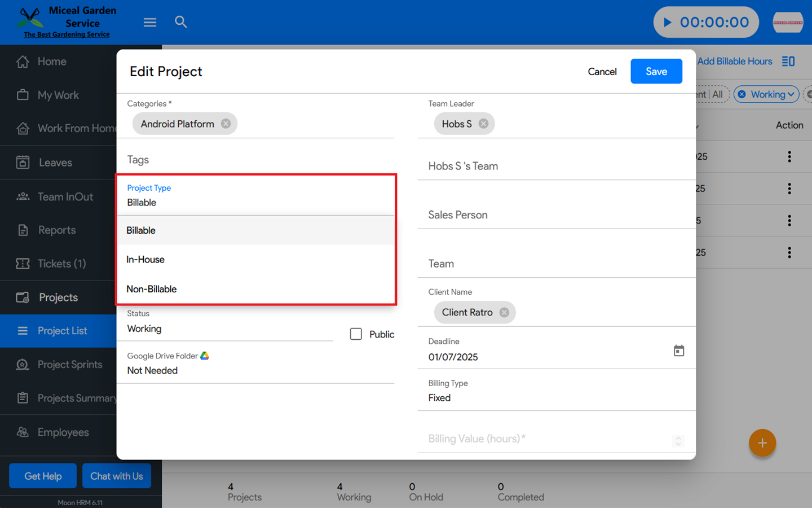This screenshot has height=508, width=812.
Task: Toggle the Public checkbox
Action: [x=356, y=334]
